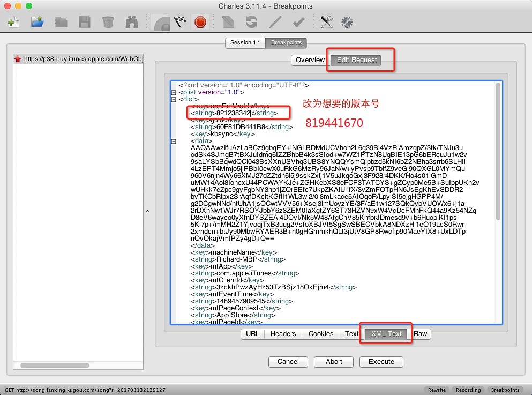Click the com.apple.iTunes string value
This screenshot has height=395, width=532.
(244, 273)
